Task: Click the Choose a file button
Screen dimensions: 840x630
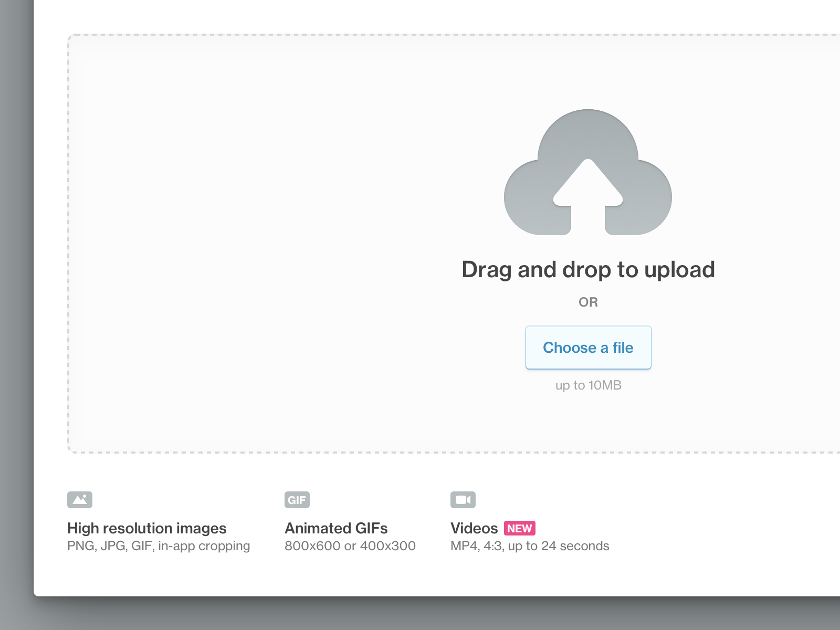Action: click(x=588, y=348)
